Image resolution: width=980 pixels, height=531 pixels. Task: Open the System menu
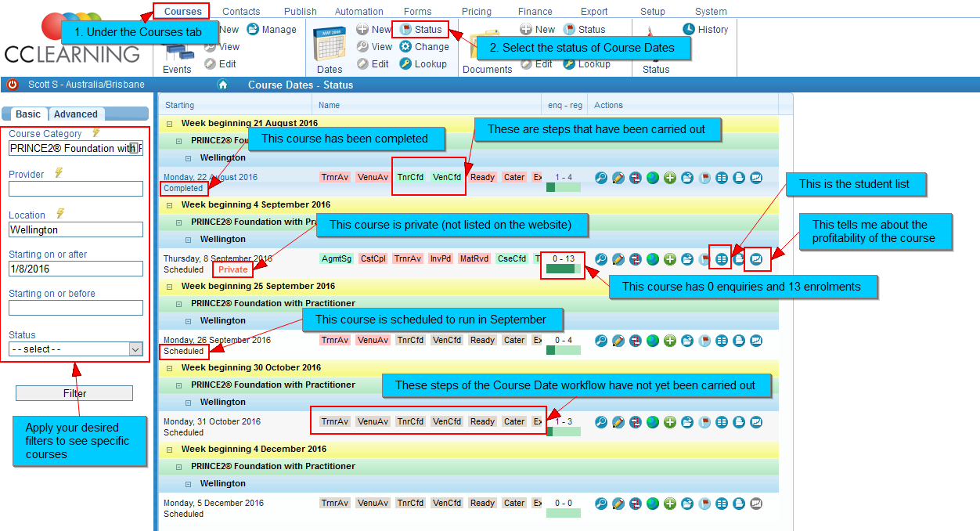click(711, 12)
